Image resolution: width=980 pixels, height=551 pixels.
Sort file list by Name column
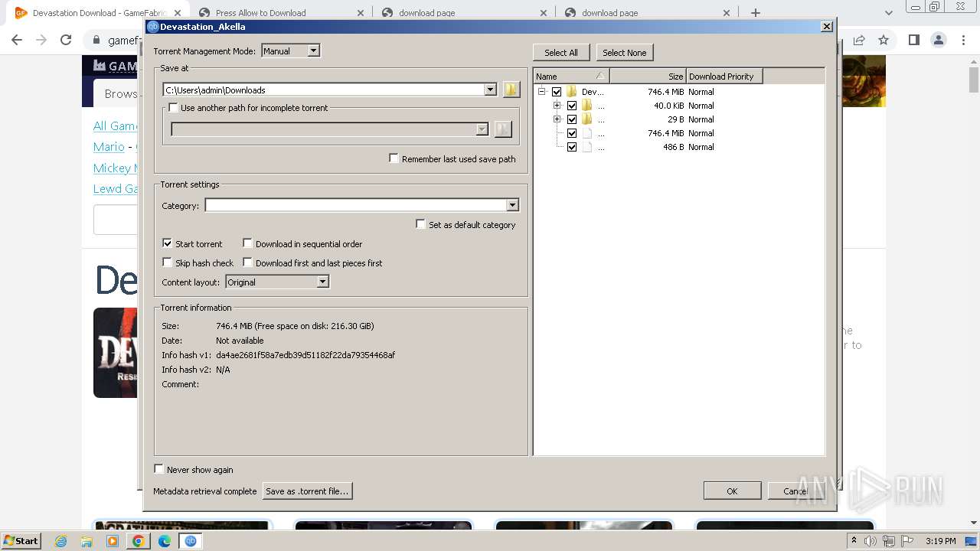click(x=571, y=76)
